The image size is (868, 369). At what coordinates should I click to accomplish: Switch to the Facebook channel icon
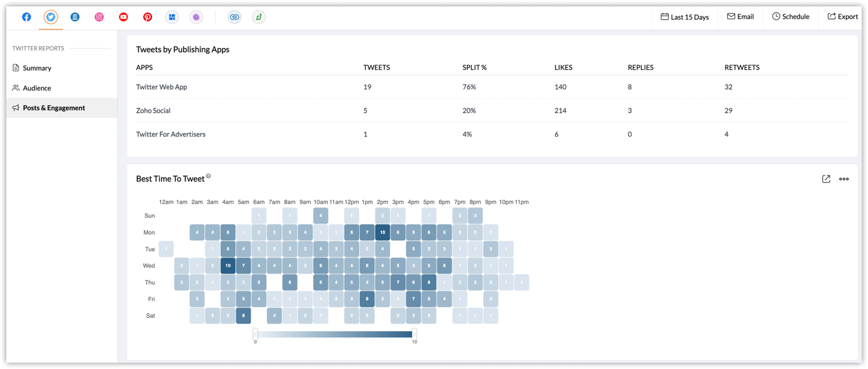coord(26,17)
